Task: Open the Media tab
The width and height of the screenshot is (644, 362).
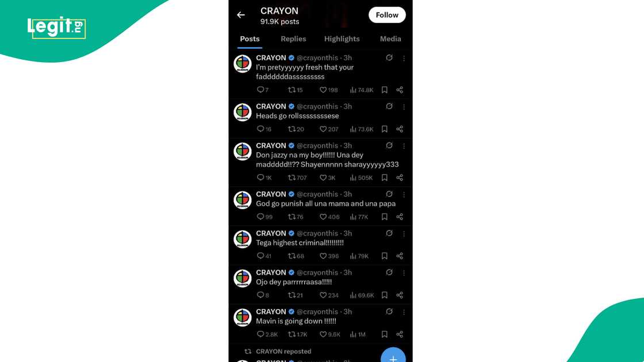Action: [x=390, y=38]
